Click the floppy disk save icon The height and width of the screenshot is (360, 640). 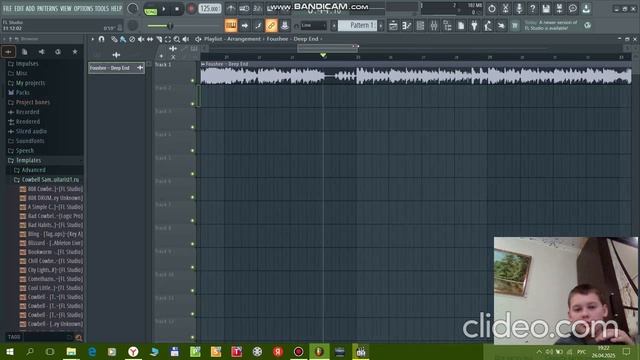(x=546, y=9)
